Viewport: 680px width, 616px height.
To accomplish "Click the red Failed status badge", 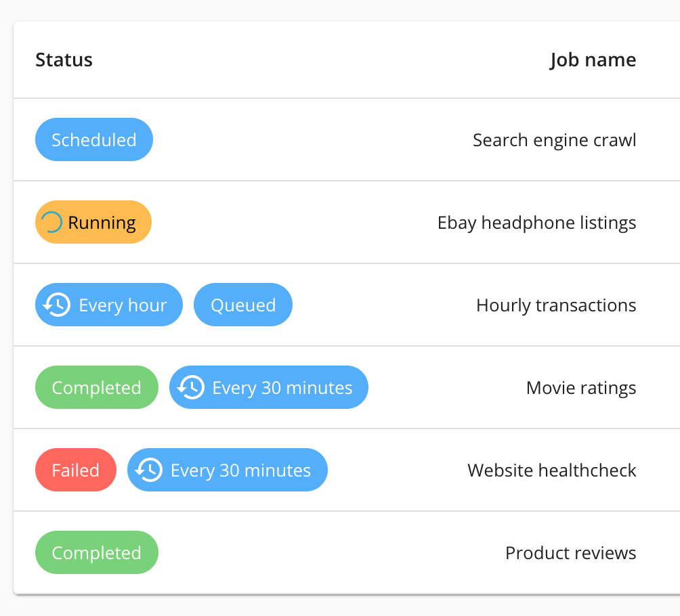I will [76, 470].
